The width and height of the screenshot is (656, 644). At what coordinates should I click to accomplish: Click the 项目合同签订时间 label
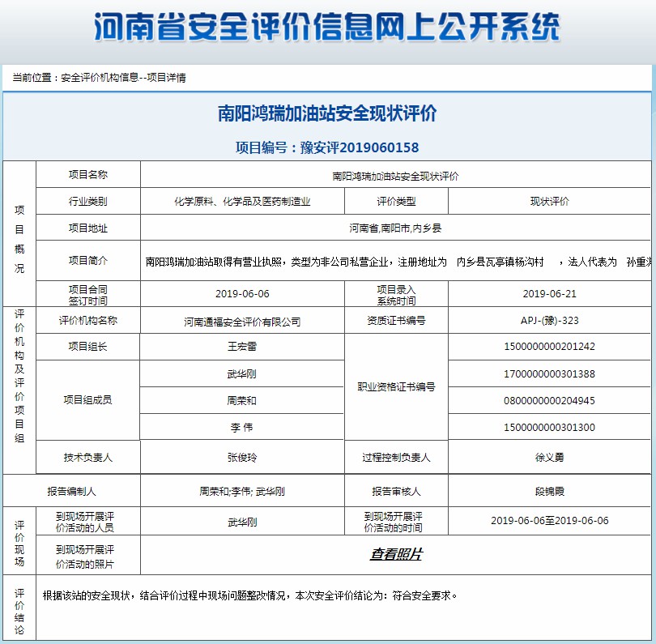87,295
